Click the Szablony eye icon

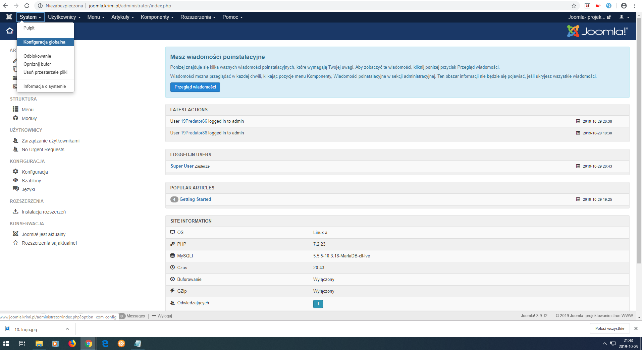(x=15, y=180)
